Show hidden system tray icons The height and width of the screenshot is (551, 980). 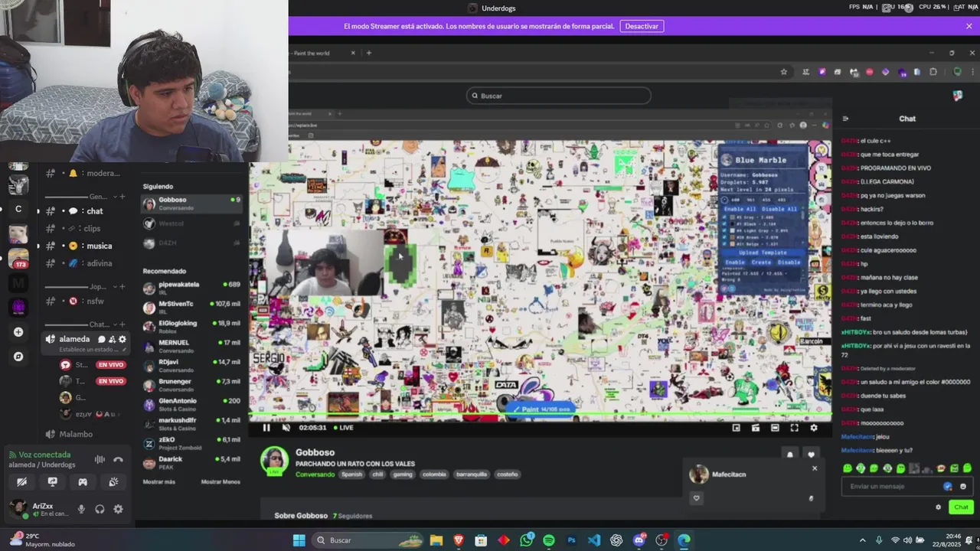[862, 540]
